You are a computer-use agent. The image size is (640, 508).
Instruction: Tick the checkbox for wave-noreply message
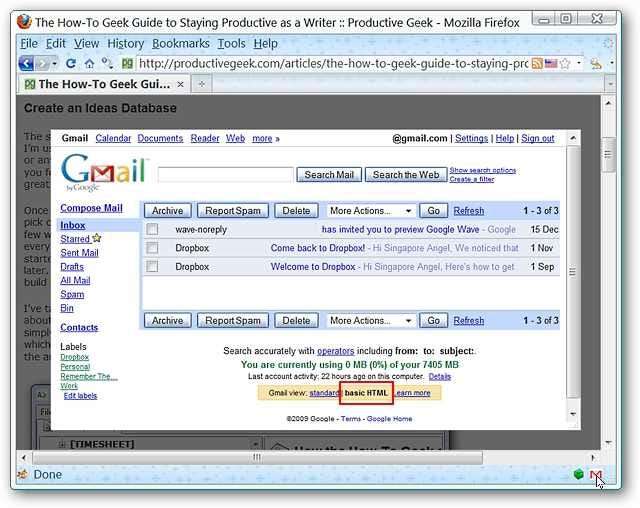[153, 229]
